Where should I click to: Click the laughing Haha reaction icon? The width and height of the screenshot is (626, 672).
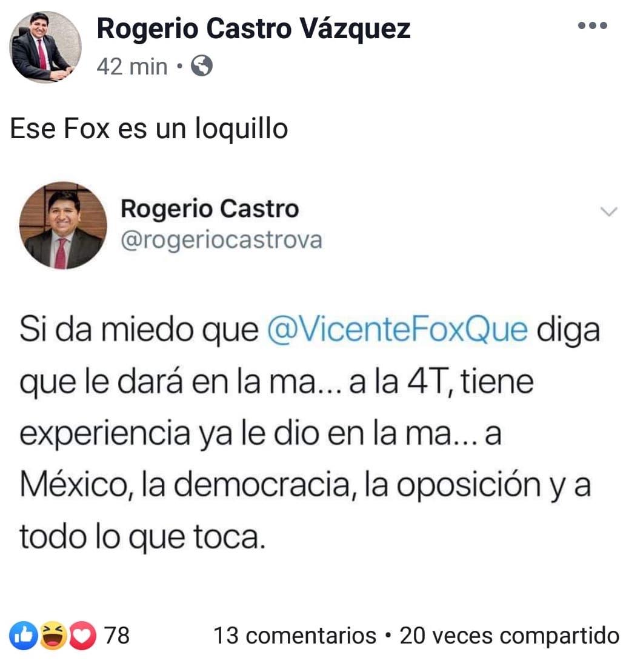(x=53, y=635)
